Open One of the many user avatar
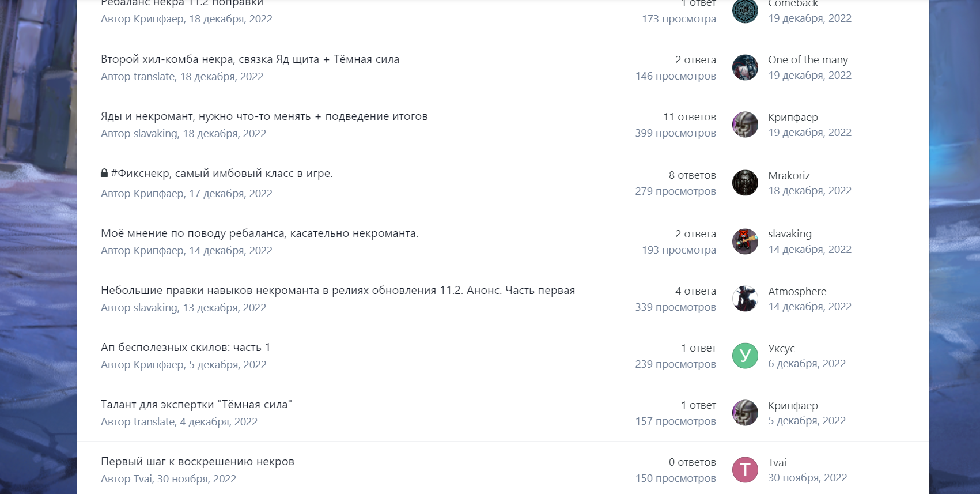 point(745,67)
